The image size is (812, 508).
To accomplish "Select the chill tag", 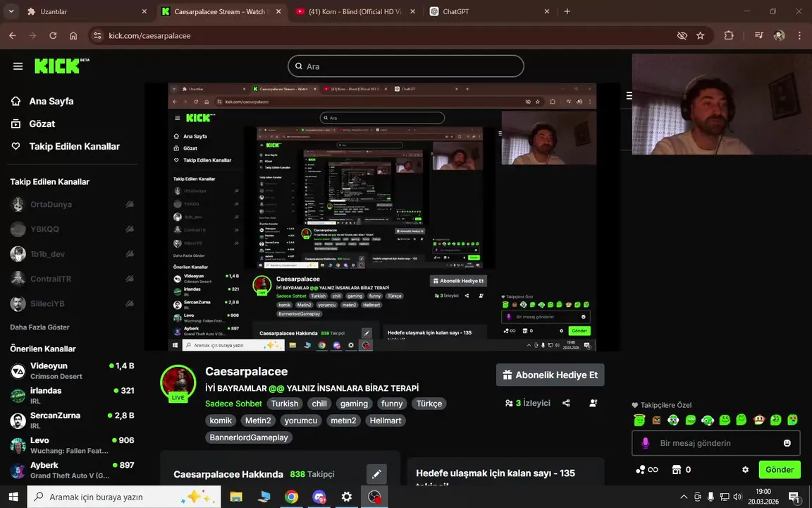I will click(x=319, y=404).
